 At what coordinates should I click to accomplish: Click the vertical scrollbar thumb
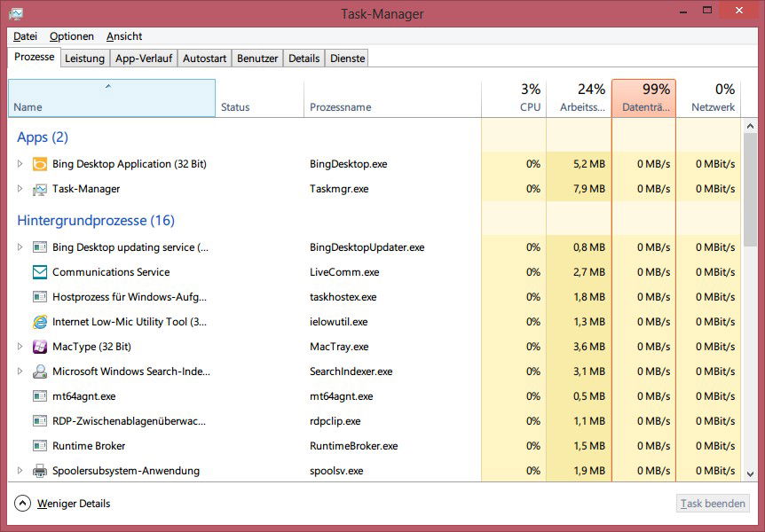(x=751, y=189)
